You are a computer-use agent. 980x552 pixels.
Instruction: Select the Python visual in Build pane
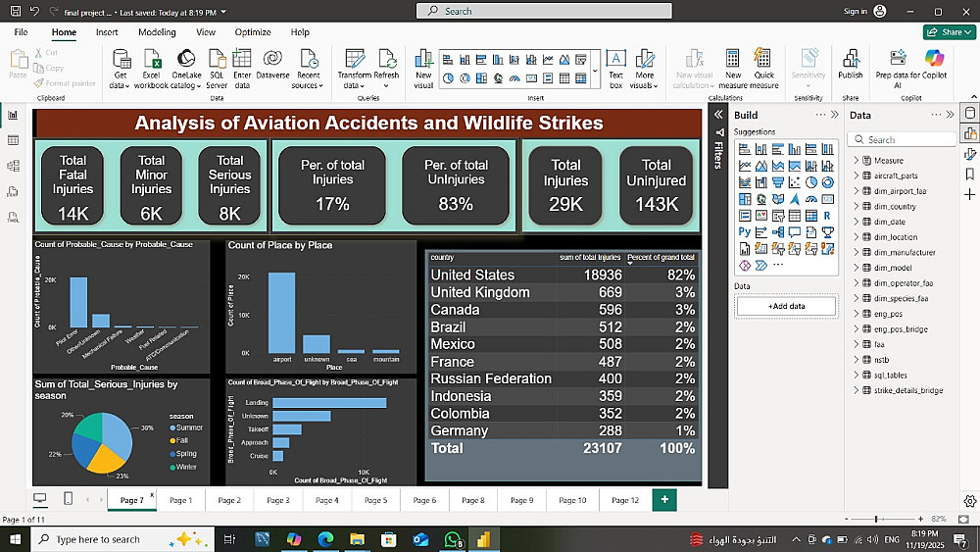(x=745, y=232)
